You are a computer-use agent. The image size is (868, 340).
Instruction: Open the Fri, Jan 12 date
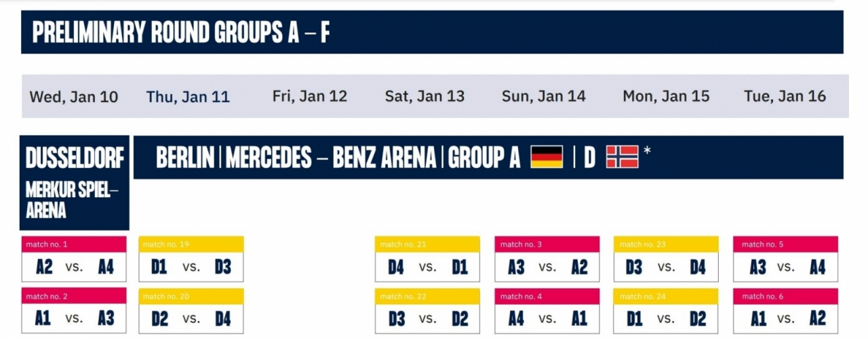pyautogui.click(x=309, y=96)
